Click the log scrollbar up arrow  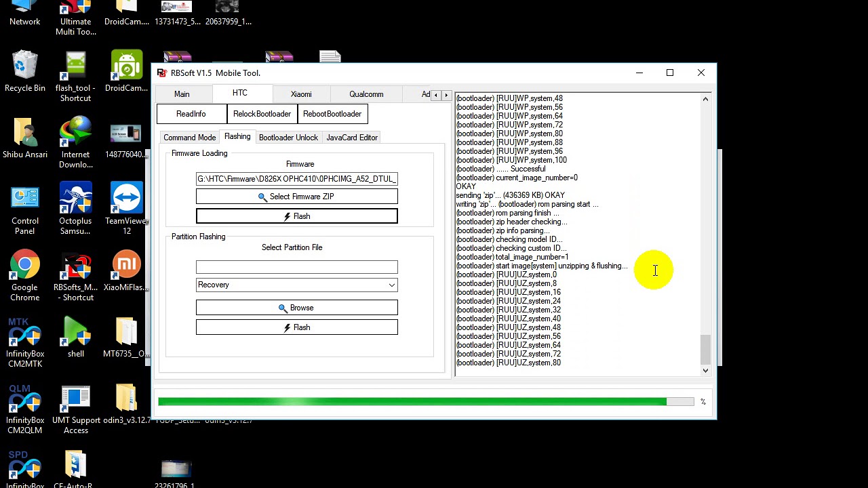[705, 100]
